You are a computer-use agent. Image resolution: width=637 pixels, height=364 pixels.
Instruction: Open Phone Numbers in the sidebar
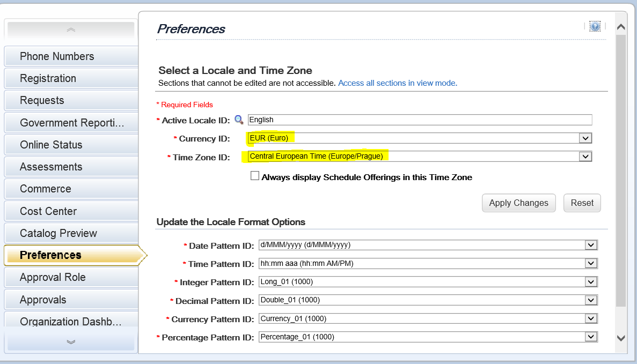[71, 56]
